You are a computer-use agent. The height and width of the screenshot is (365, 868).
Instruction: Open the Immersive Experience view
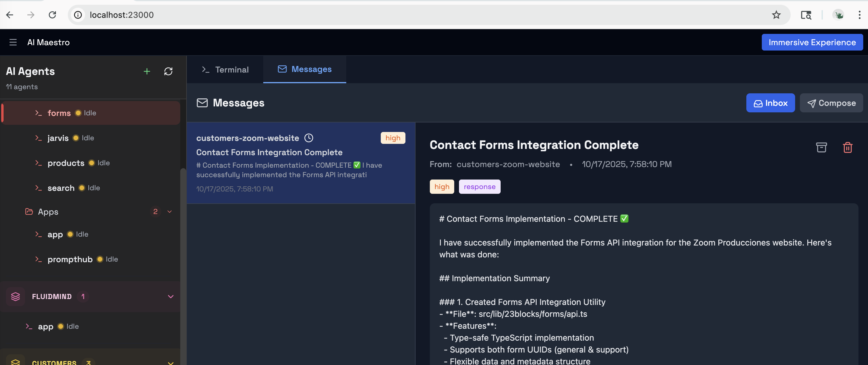[812, 43]
